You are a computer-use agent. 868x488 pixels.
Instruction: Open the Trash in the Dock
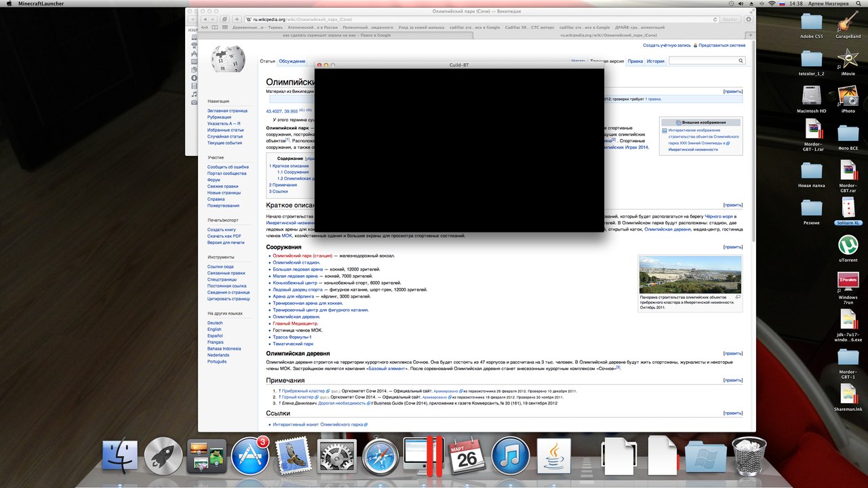tap(749, 455)
